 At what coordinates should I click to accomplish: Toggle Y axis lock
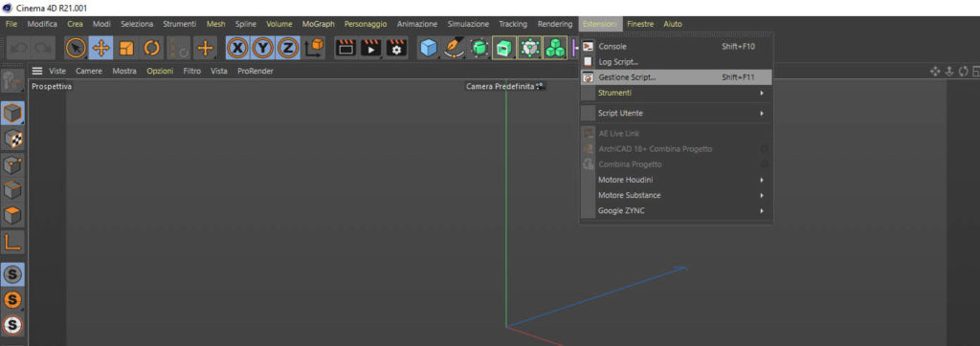[262, 48]
